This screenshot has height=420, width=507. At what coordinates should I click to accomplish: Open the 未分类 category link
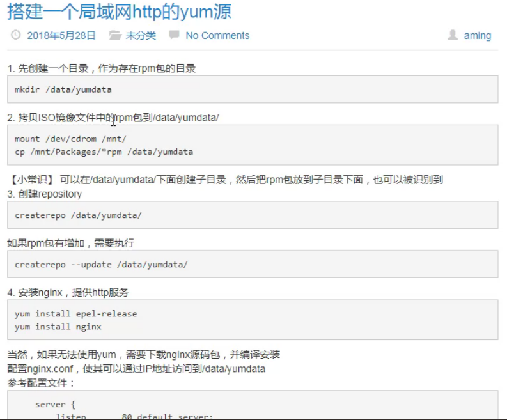click(x=141, y=35)
